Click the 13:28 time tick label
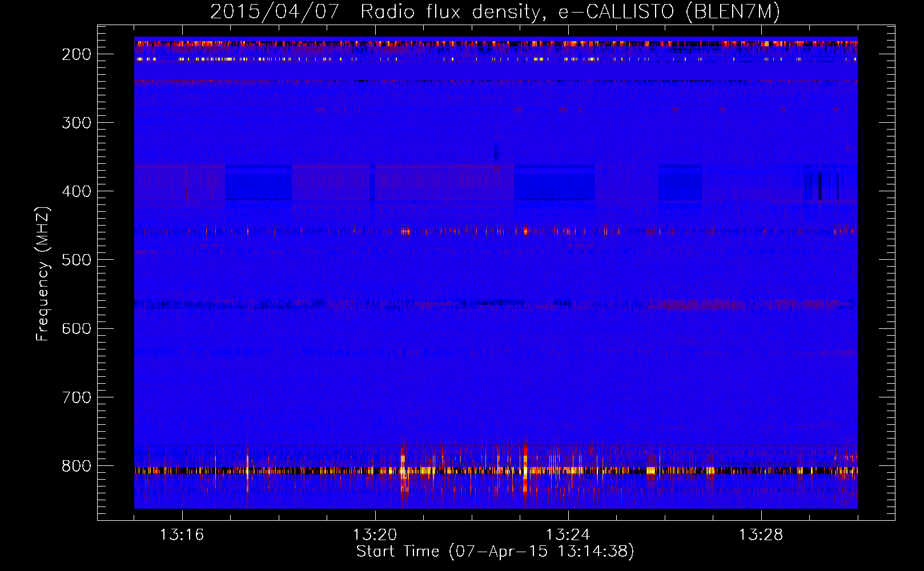 click(x=761, y=535)
